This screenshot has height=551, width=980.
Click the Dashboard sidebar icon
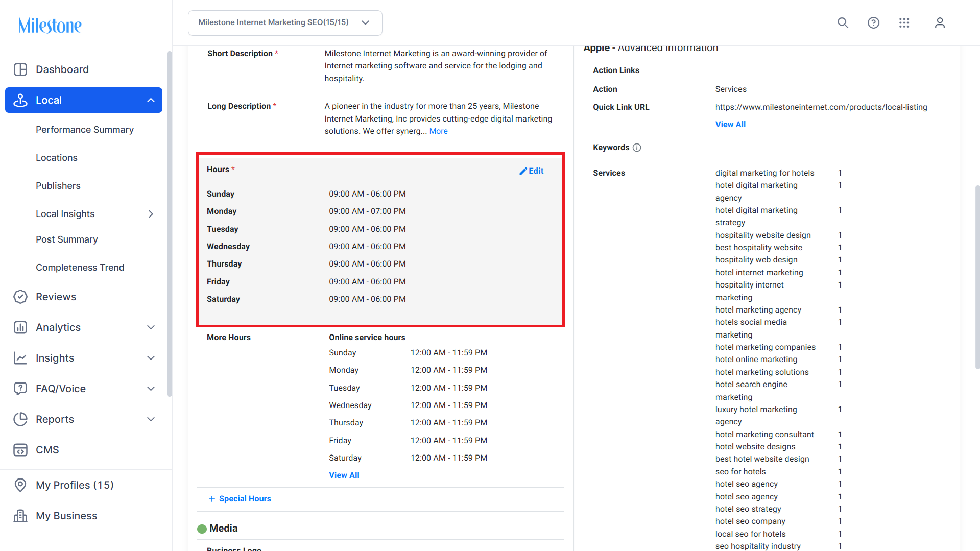coord(20,69)
